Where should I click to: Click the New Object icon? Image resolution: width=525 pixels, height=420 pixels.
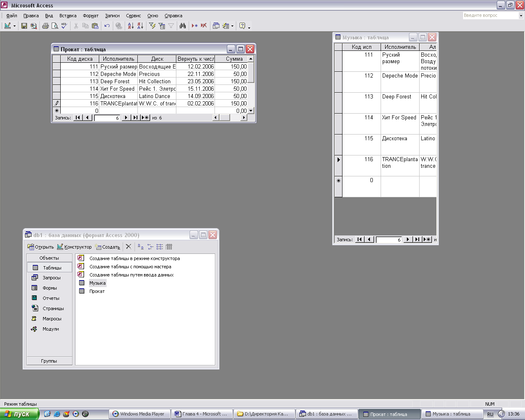226,26
